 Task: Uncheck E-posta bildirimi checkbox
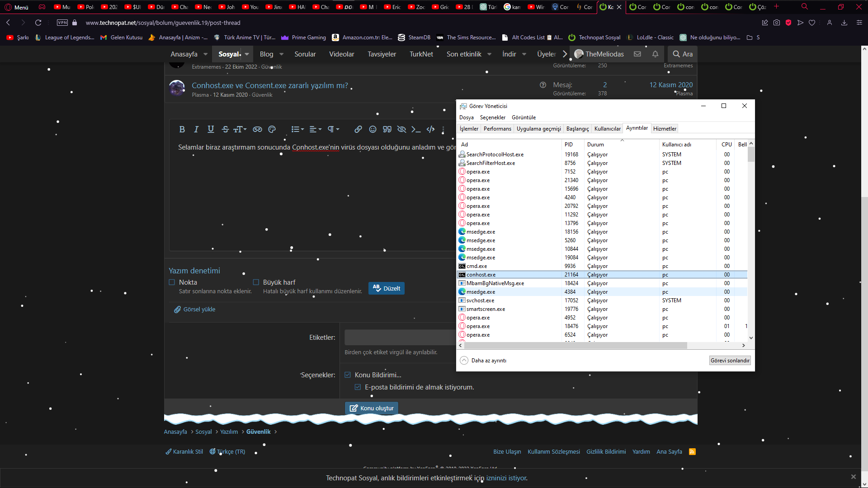358,387
